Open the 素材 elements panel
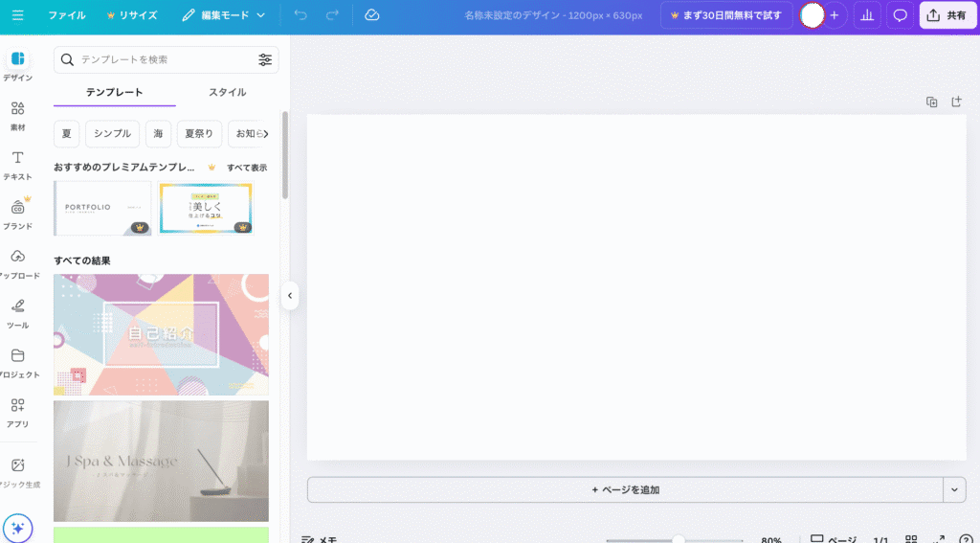Viewport: 980px width, 543px height. click(17, 116)
